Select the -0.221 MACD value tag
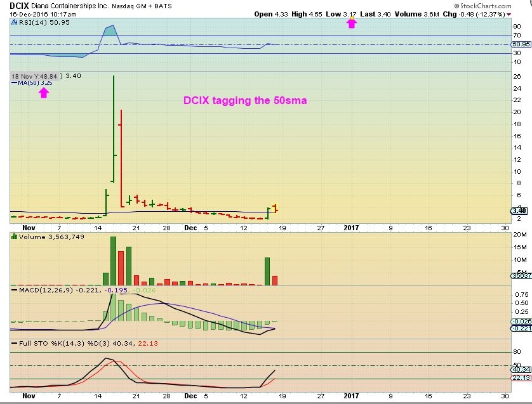Viewport: 532px width, 404px height. point(521,328)
